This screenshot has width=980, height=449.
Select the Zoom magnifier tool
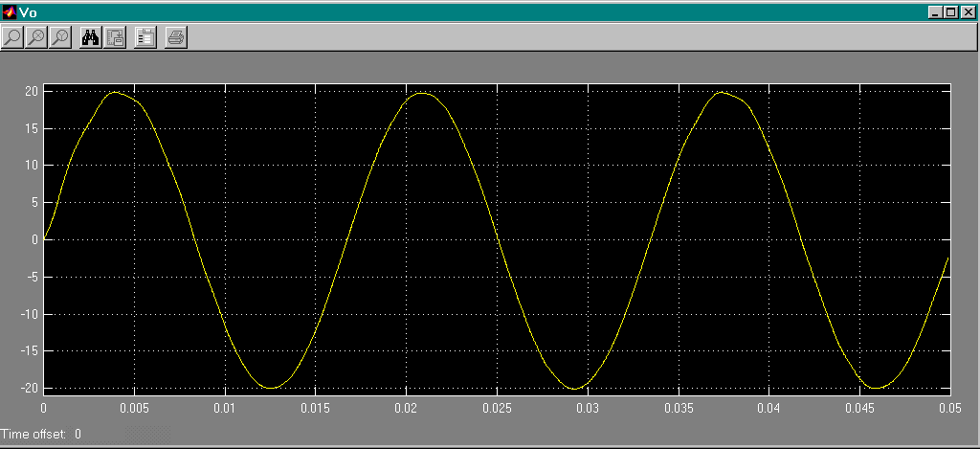[12, 37]
